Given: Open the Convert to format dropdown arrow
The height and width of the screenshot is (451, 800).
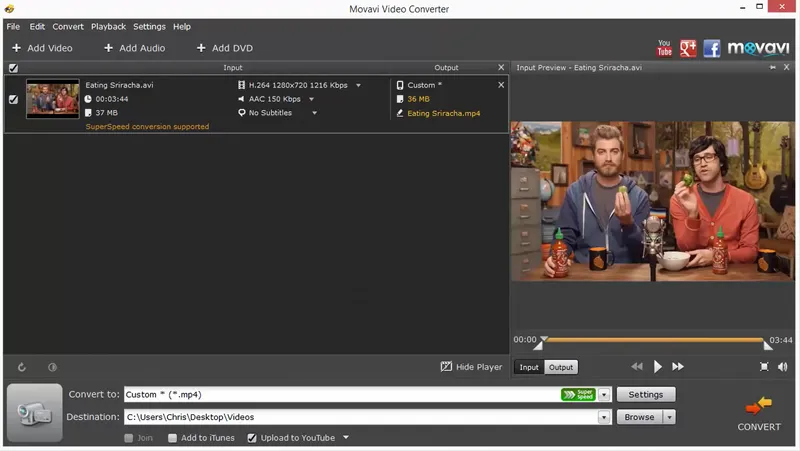Looking at the screenshot, I should pos(604,394).
